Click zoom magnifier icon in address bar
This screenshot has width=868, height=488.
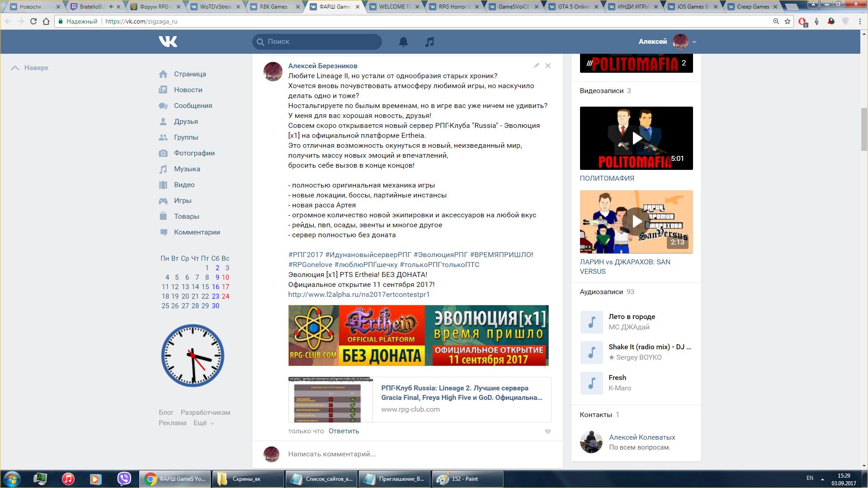pos(776,21)
